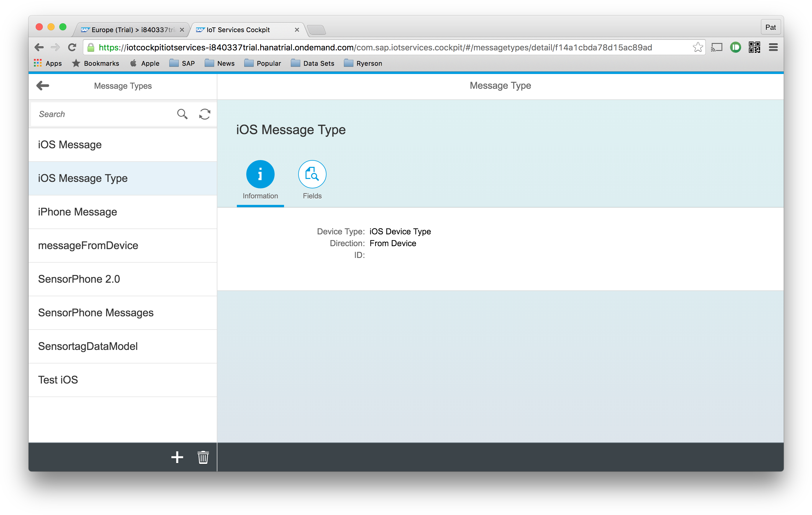Open the Apple bookmark
Image resolution: width=812 pixels, height=515 pixels.
pyautogui.click(x=145, y=63)
